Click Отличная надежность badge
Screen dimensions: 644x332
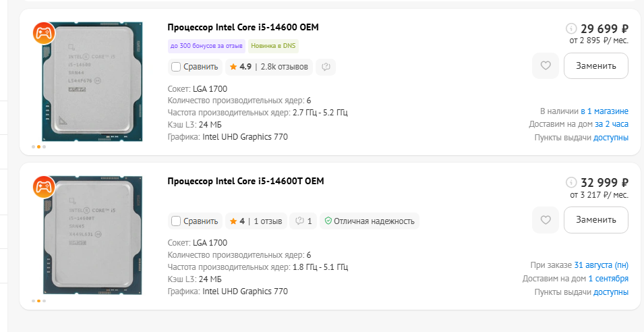point(370,221)
